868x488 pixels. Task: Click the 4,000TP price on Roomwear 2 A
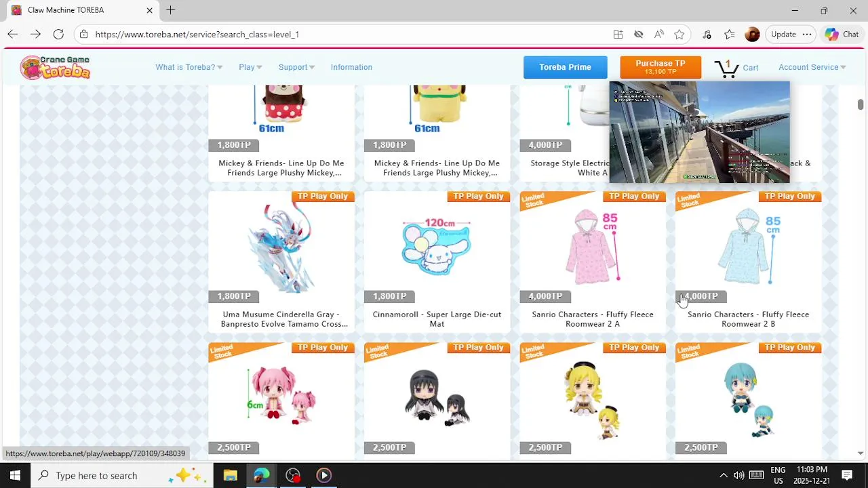click(x=545, y=296)
